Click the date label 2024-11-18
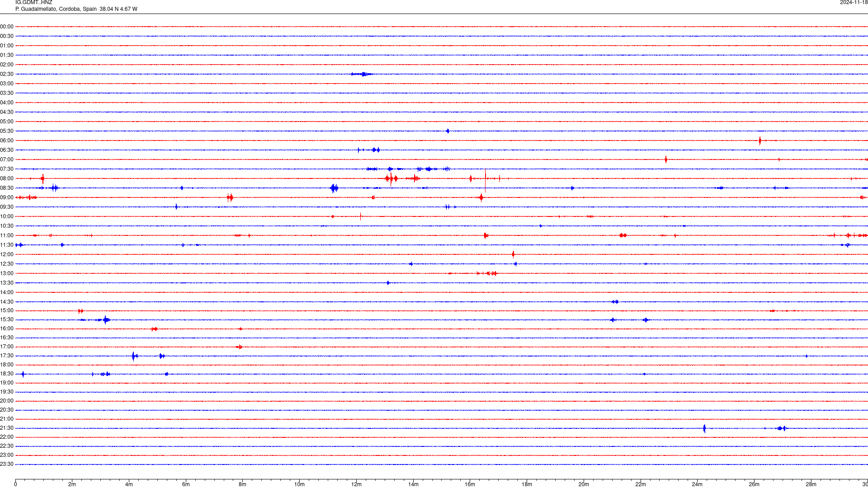 tap(854, 3)
